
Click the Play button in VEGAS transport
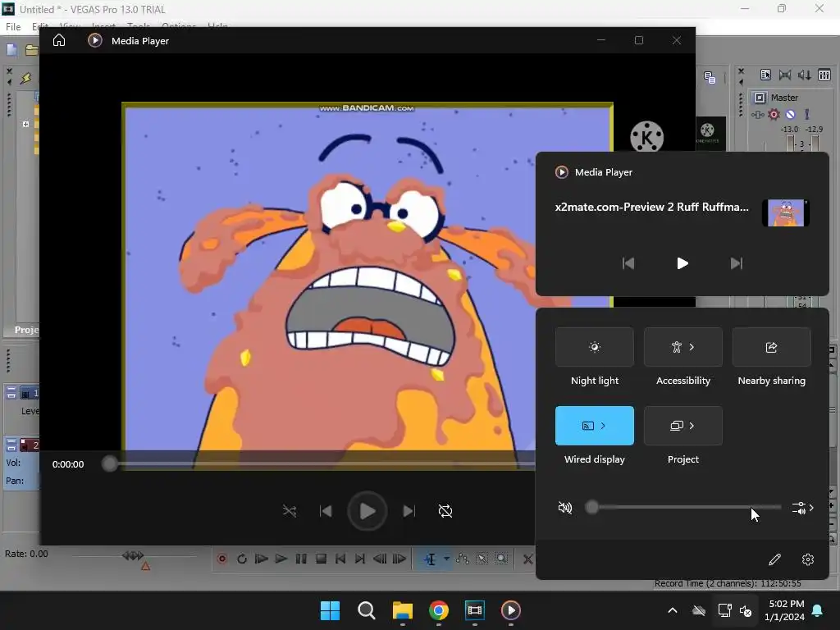click(281, 559)
